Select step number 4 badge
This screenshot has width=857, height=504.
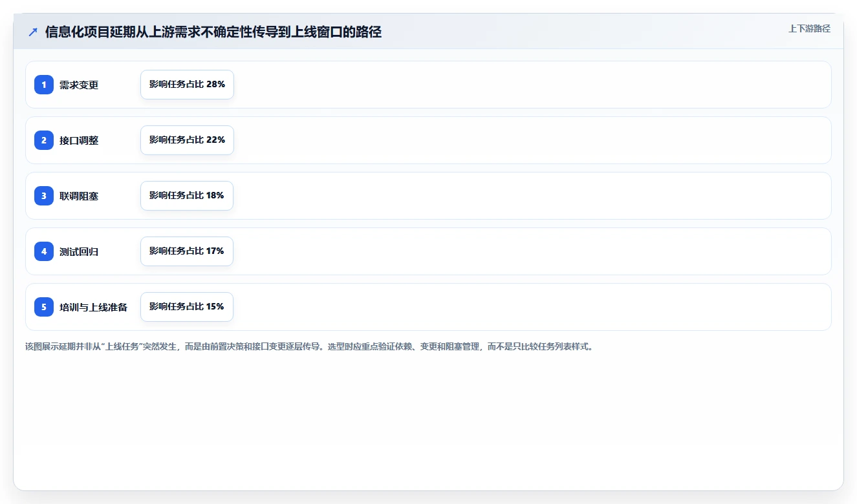click(44, 251)
